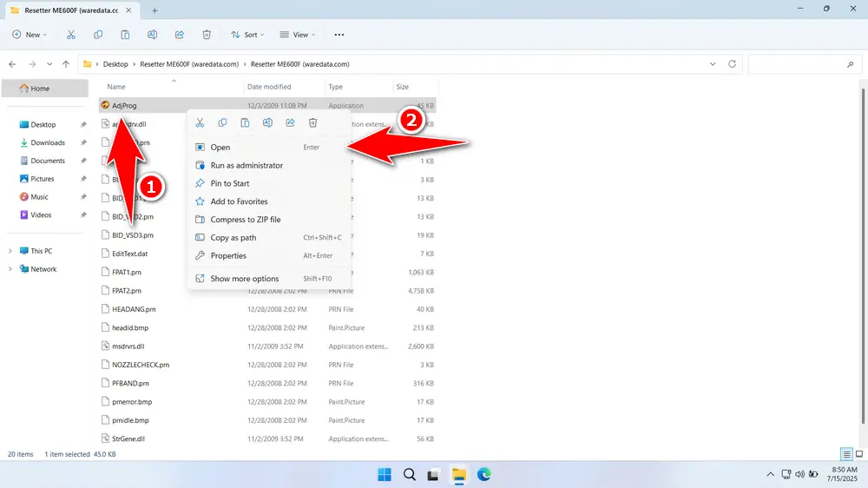868x488 pixels.
Task: Click the vertical scrollbar of the file list
Action: click(x=863, y=254)
